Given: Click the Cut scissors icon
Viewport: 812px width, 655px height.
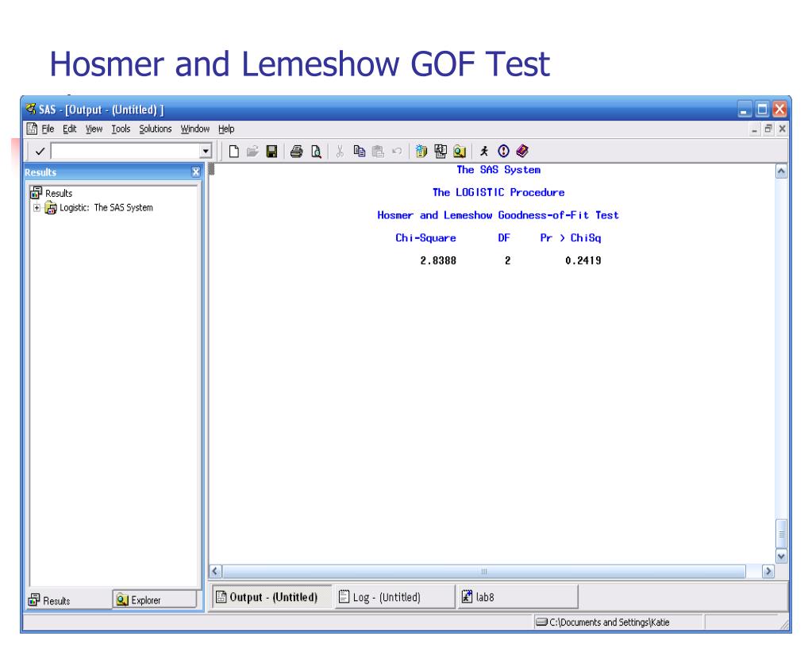Looking at the screenshot, I should tap(340, 151).
